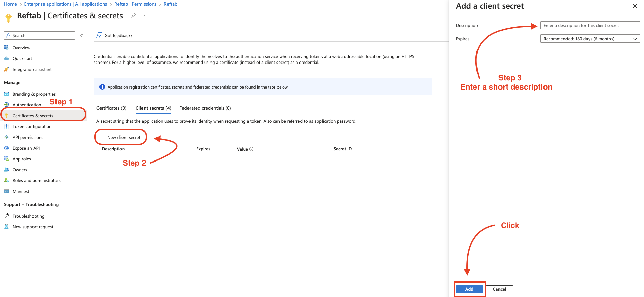Open Manifest menu item

click(x=21, y=191)
